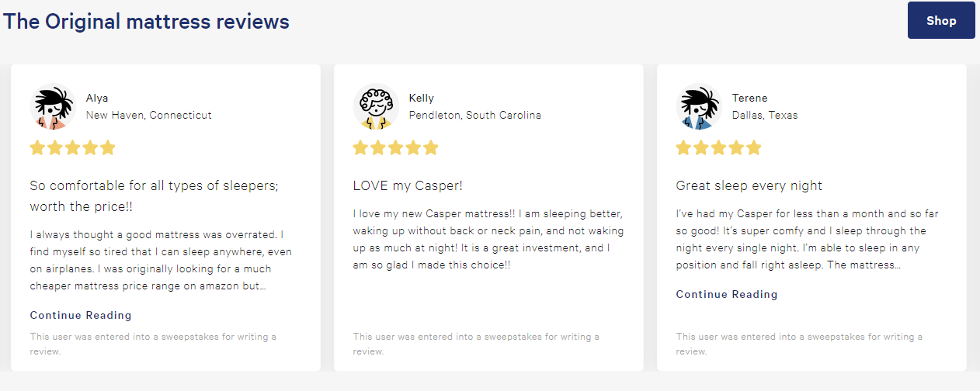Click Terene's reviewer avatar icon
The width and height of the screenshot is (980, 391).
[x=698, y=106]
